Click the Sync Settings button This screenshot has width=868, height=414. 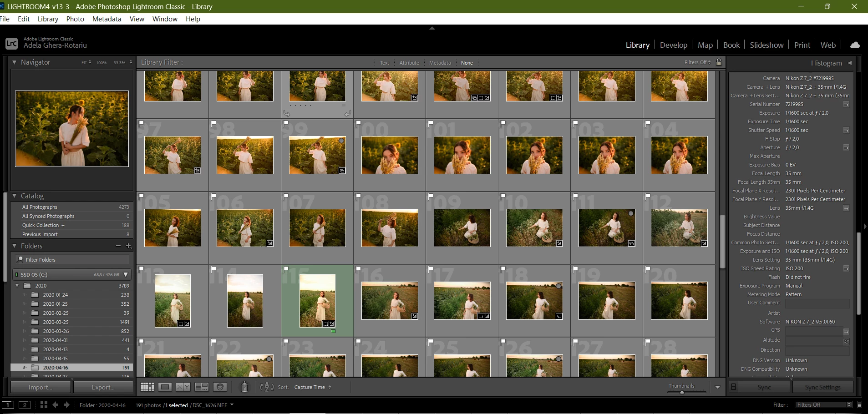(x=822, y=387)
